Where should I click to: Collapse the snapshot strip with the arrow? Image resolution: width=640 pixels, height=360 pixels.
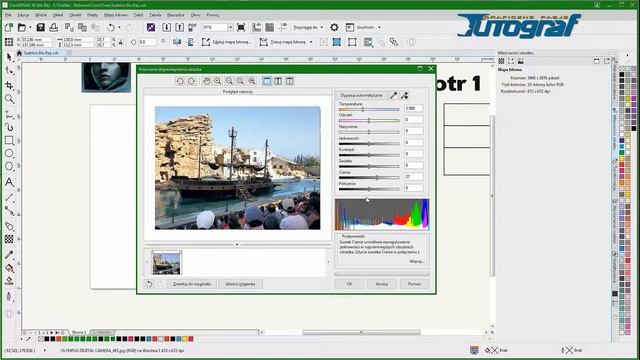pyautogui.click(x=237, y=244)
